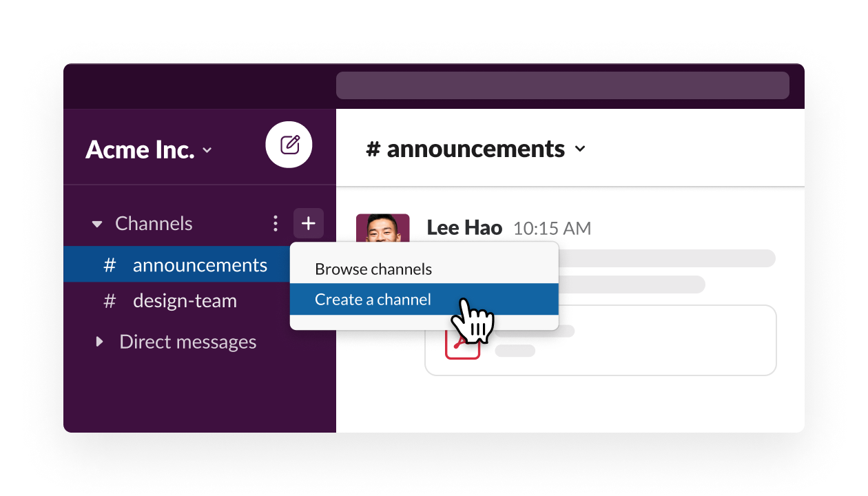Expand the Direct messages section arrow
Screen dimensions: 868x496
pyautogui.click(x=100, y=342)
